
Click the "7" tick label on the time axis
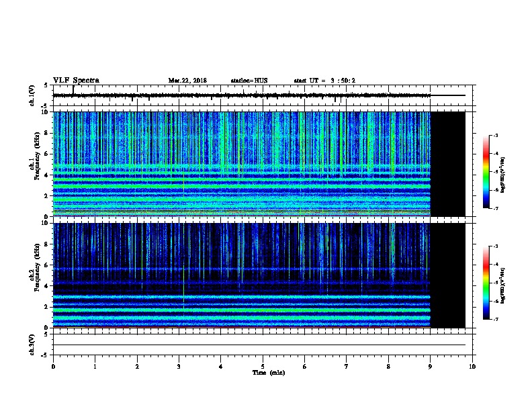coord(347,367)
